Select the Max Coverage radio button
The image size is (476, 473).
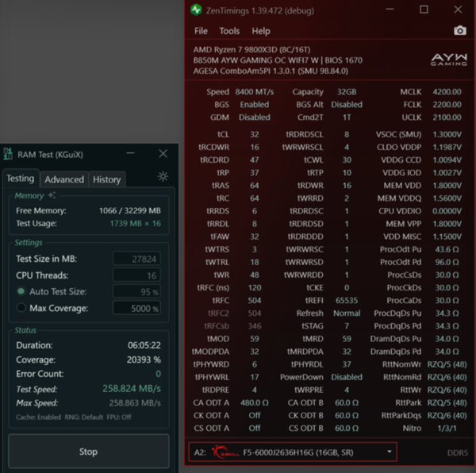(x=21, y=308)
